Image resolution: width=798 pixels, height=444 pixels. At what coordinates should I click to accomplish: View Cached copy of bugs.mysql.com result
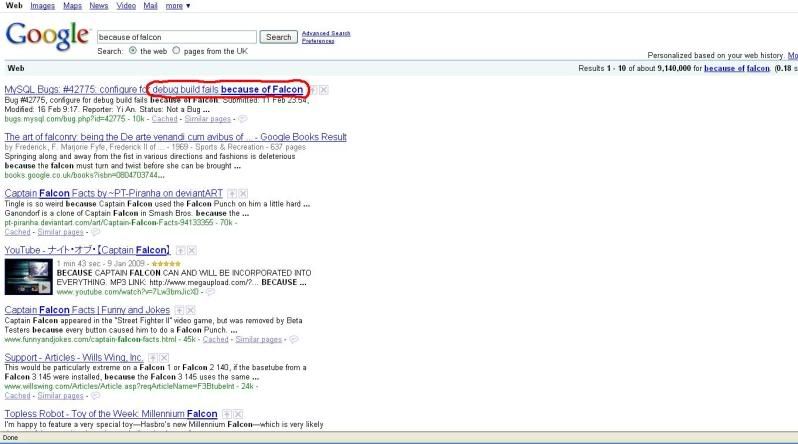click(x=164, y=119)
